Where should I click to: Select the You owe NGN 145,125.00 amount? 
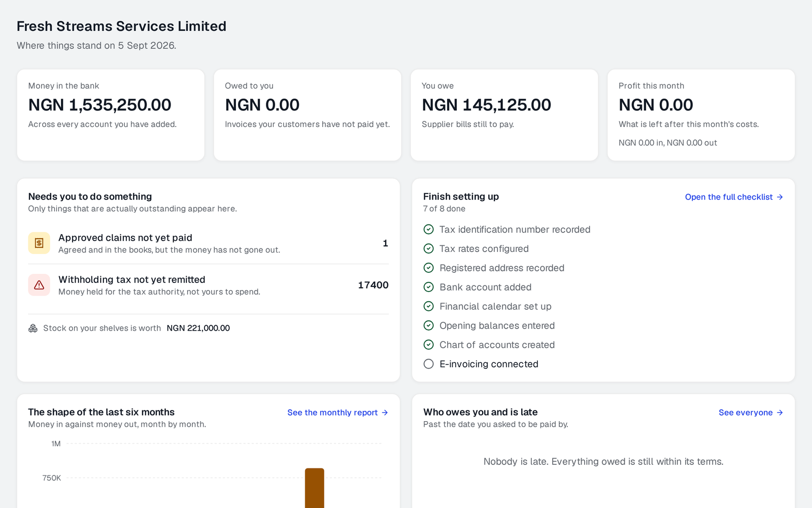pyautogui.click(x=487, y=105)
